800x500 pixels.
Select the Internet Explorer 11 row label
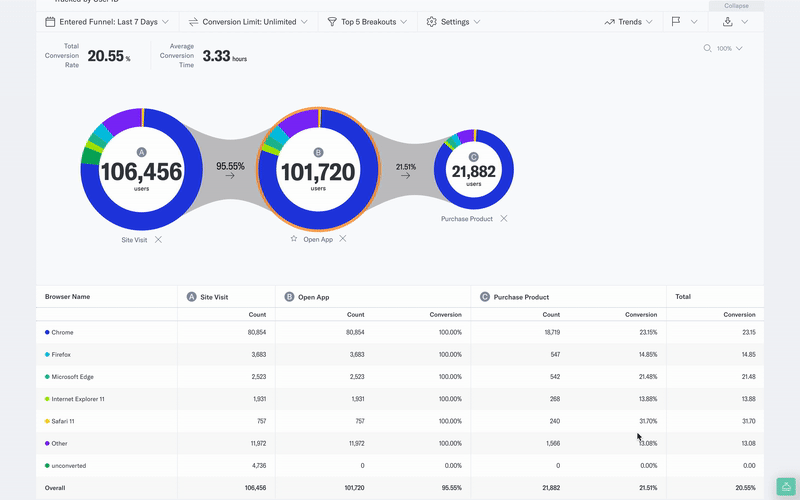(78, 399)
